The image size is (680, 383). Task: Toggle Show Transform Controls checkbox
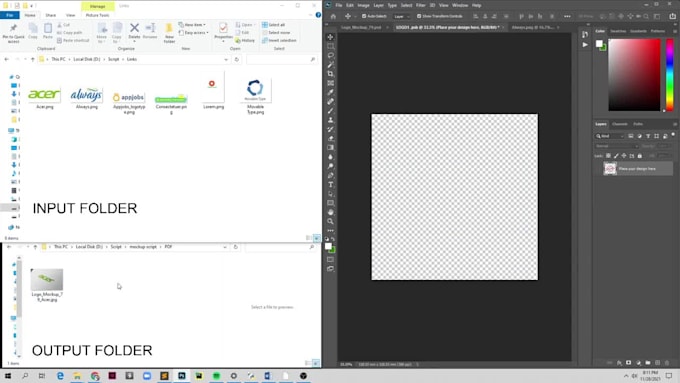419,16
